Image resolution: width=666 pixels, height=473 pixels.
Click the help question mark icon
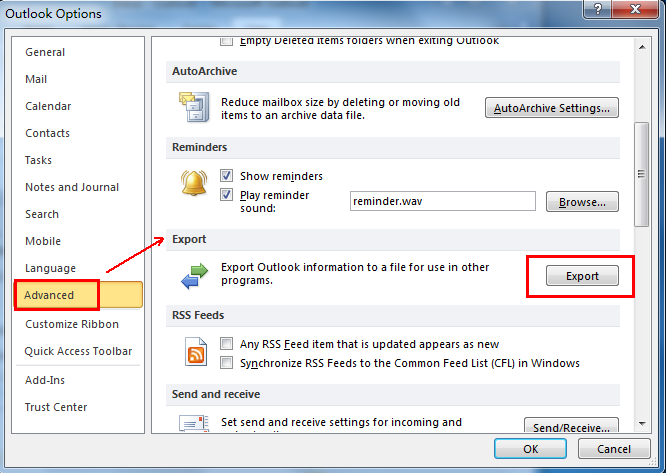point(598,12)
